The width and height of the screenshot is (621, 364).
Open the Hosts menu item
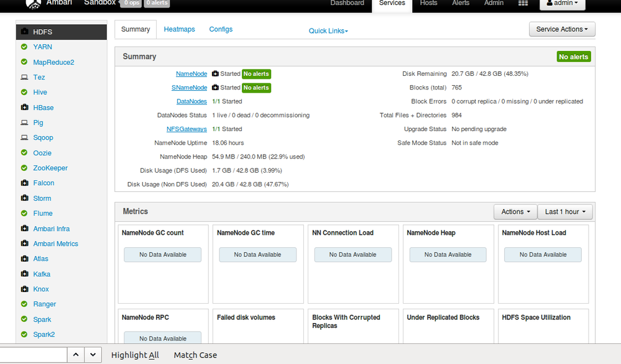point(428,3)
